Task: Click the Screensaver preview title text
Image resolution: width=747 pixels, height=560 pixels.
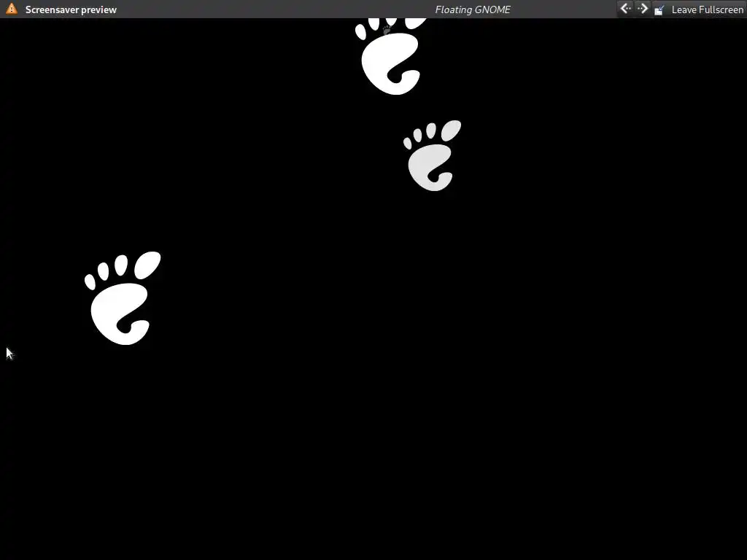Action: pos(71,9)
